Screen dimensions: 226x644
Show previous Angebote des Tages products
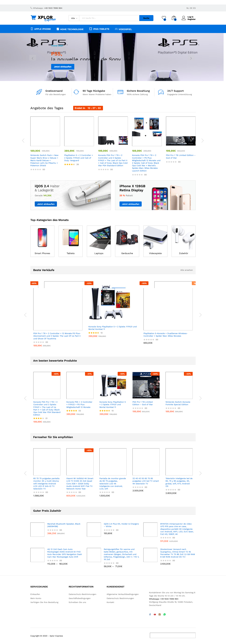pos(23,141)
